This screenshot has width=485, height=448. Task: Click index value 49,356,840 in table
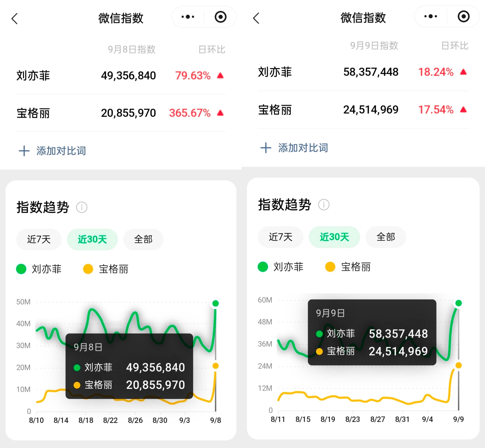coord(128,76)
